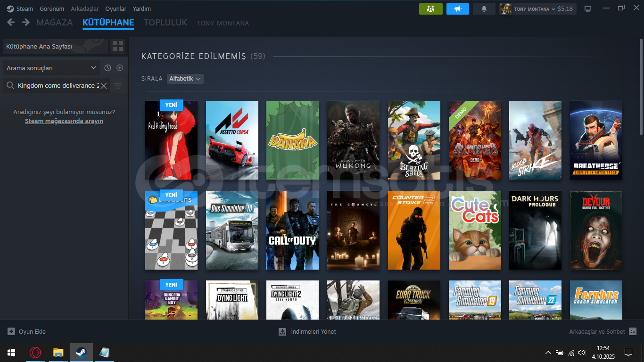The width and height of the screenshot is (644, 362).
Task: Click the search field in the library sidebar
Action: tap(57, 86)
